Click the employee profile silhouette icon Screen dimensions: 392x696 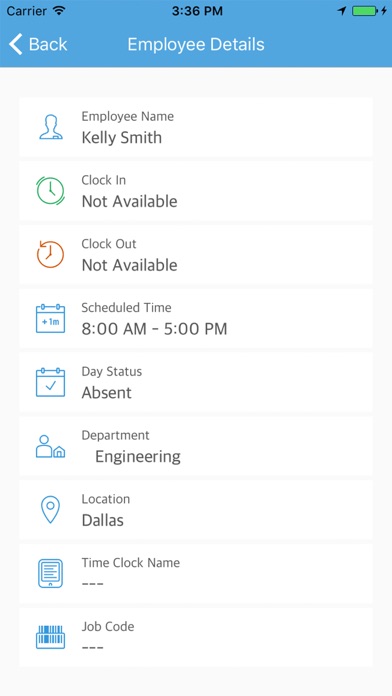(51, 127)
